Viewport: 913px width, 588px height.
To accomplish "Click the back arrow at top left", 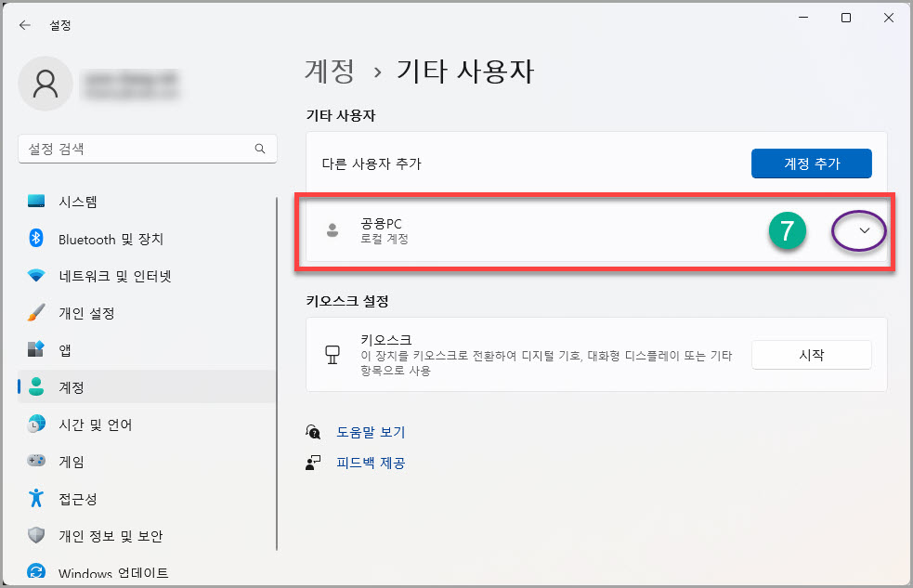I will pyautogui.click(x=24, y=25).
